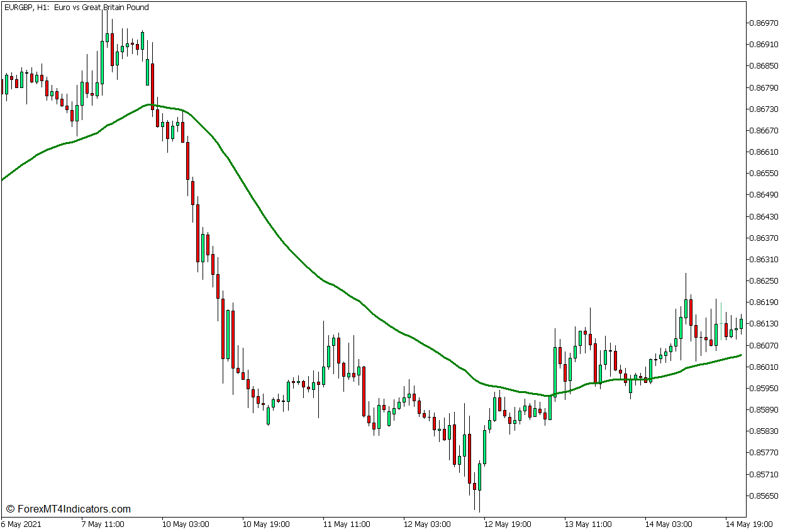Click the 0.85650 price axis label
The width and height of the screenshot is (790, 532).
tap(764, 496)
